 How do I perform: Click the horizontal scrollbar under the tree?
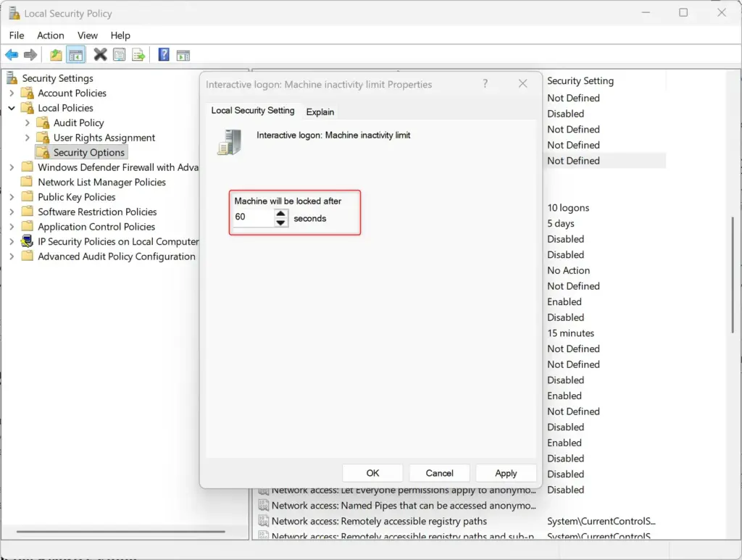point(121,532)
